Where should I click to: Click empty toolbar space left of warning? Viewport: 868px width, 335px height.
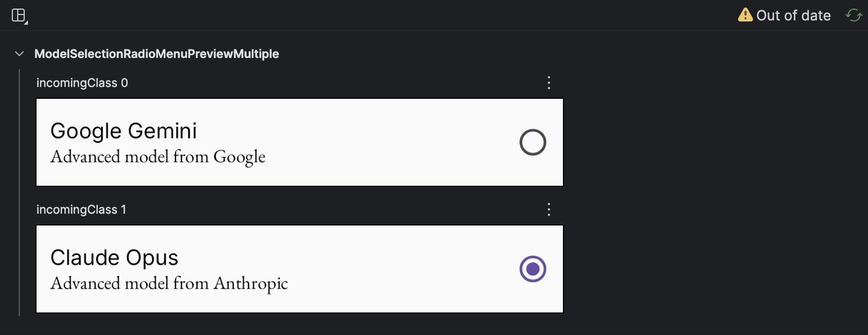(430, 15)
